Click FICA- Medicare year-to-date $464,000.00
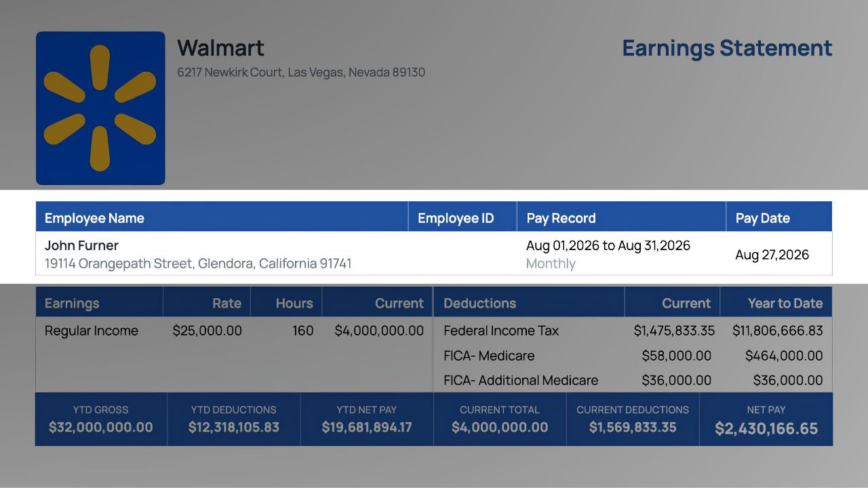This screenshot has width=868, height=488. pos(784,356)
